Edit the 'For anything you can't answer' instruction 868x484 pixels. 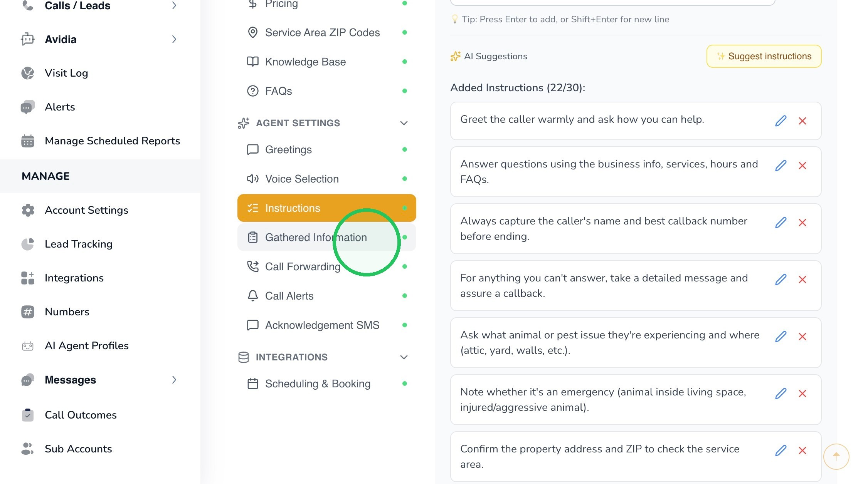[x=781, y=280]
